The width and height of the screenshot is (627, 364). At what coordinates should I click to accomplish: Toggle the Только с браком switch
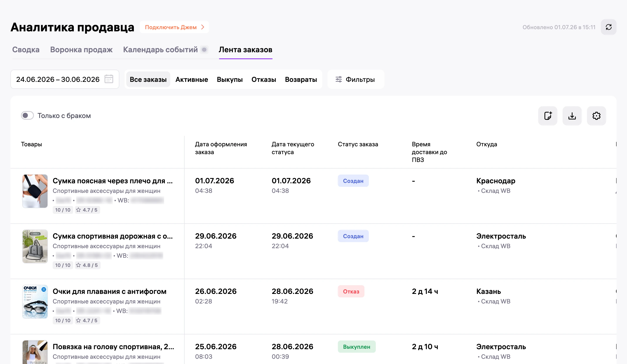pos(27,115)
